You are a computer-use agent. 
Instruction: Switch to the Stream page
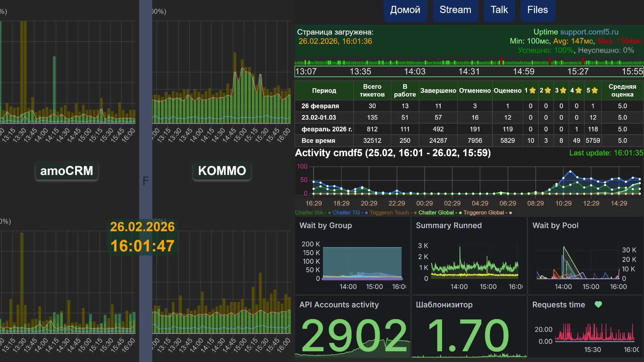455,10
